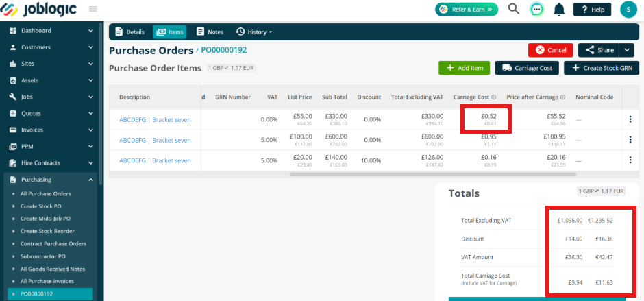This screenshot has width=644, height=301.
Task: Toggle the hamburger sidebar menu
Action: pos(92,9)
